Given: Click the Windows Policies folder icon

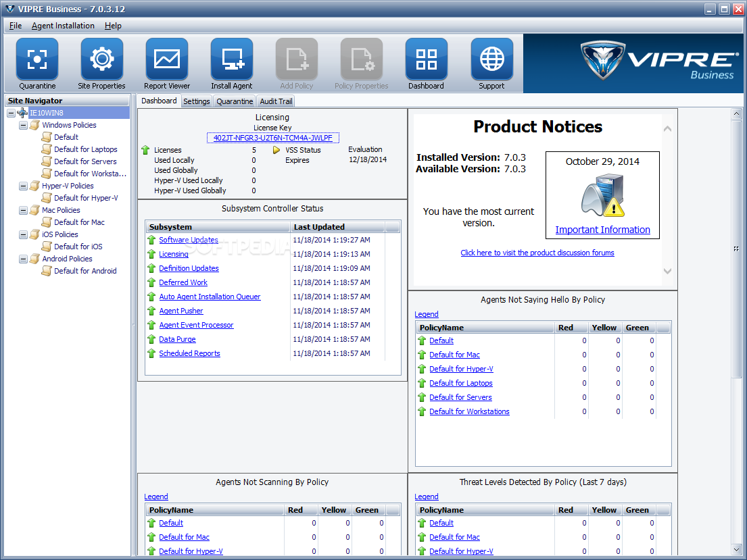Looking at the screenshot, I should 34,125.
